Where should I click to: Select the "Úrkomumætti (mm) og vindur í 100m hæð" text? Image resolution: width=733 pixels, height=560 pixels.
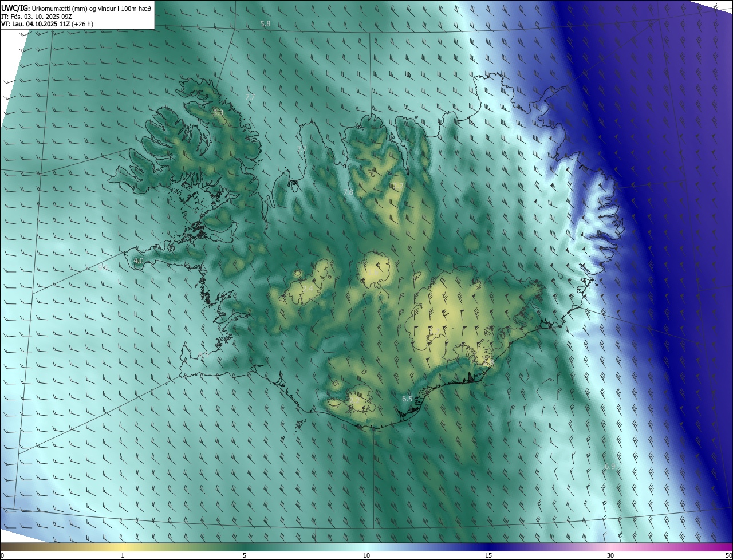[92, 8]
